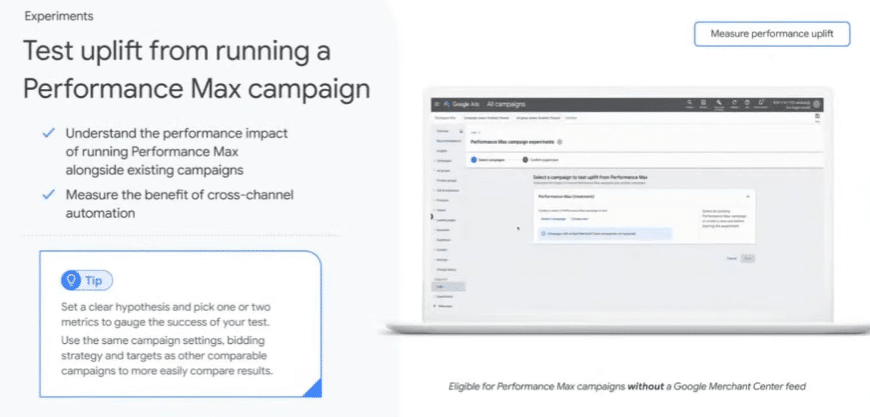
Task: Open search in Google Ads header
Action: click(690, 103)
